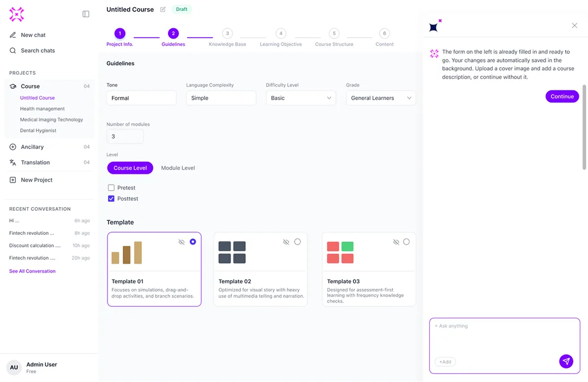Open See All Conversation link

[32, 271]
